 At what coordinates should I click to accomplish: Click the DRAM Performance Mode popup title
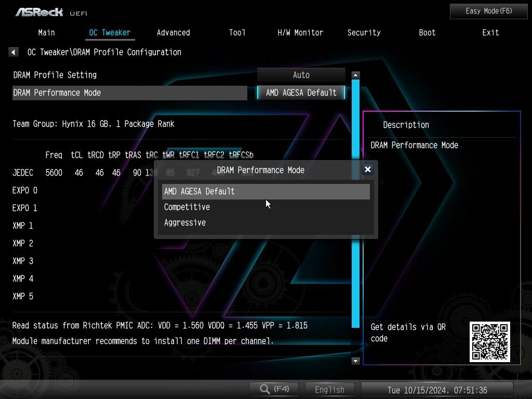[x=261, y=170]
